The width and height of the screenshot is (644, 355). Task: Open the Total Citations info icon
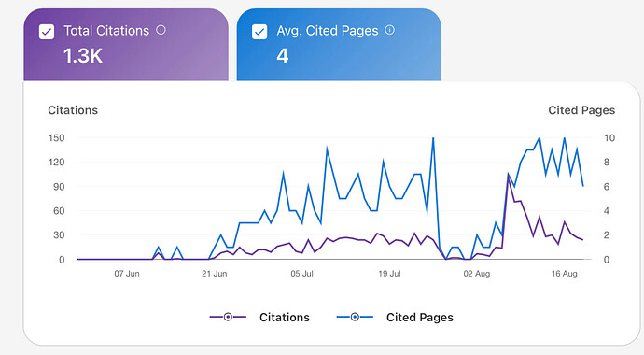click(161, 30)
